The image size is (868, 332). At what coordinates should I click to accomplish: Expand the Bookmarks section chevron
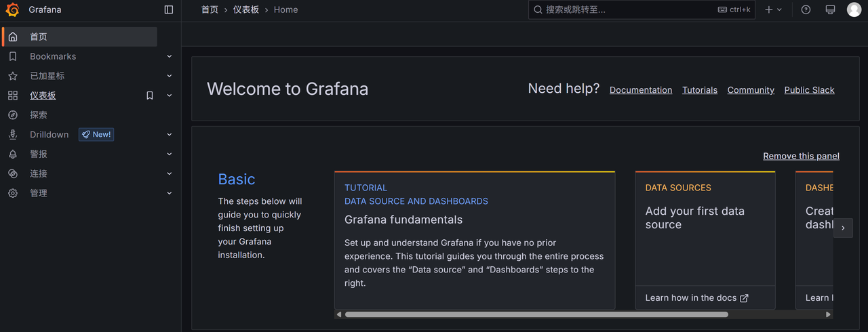coord(170,56)
